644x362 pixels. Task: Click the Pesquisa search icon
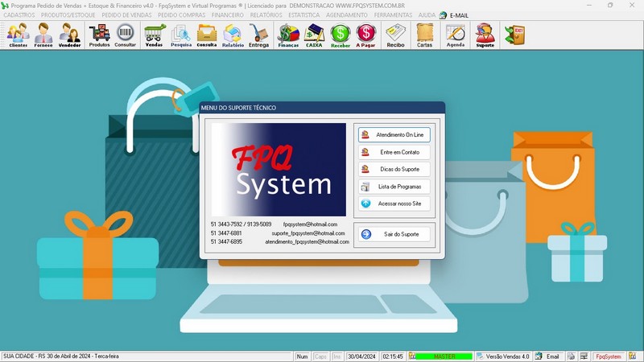coord(180,35)
